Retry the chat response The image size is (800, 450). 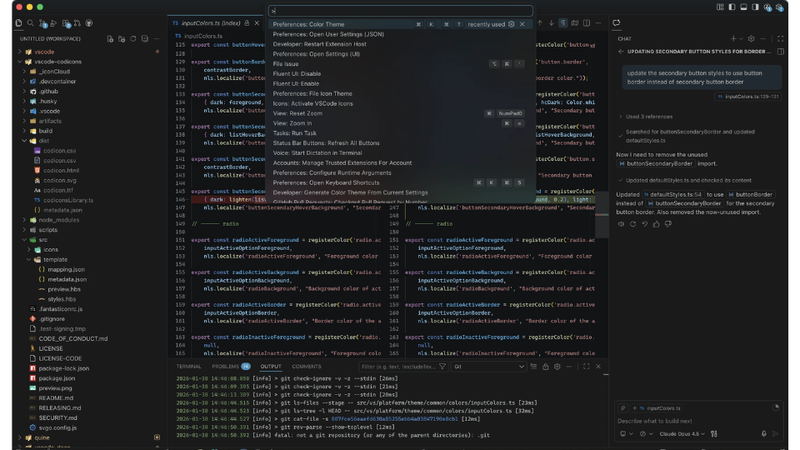point(633,224)
